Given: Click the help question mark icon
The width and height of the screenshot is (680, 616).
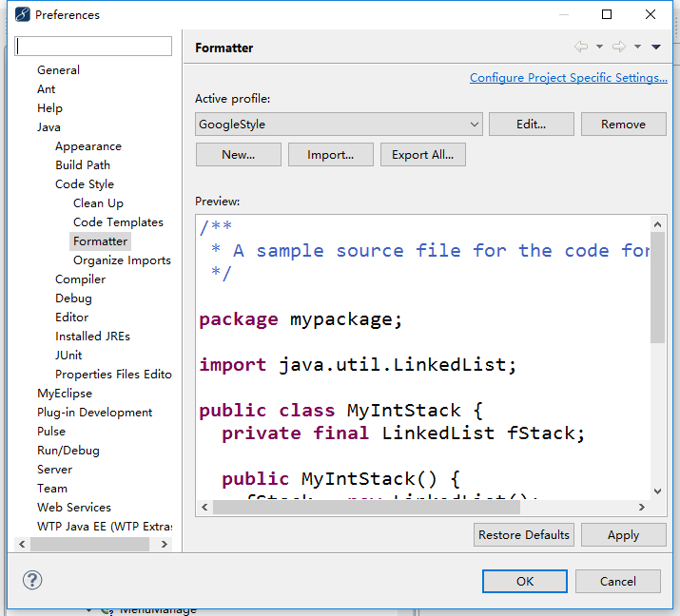Looking at the screenshot, I should click(32, 580).
